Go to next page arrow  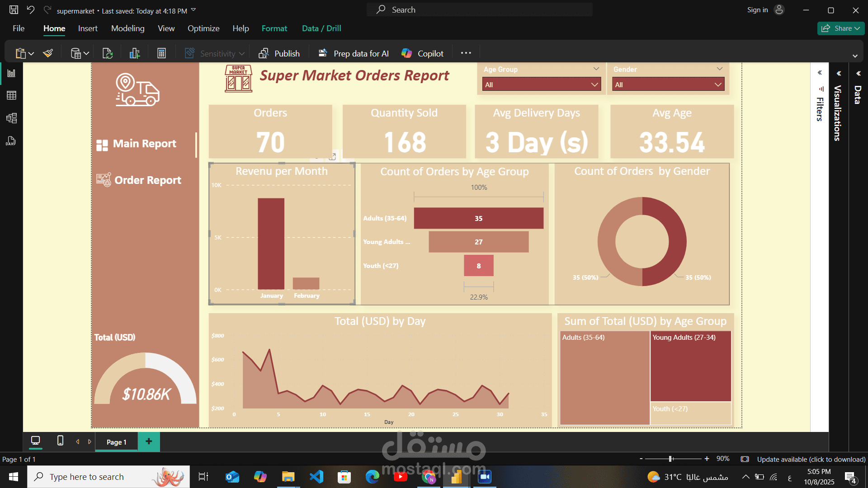[x=90, y=441]
